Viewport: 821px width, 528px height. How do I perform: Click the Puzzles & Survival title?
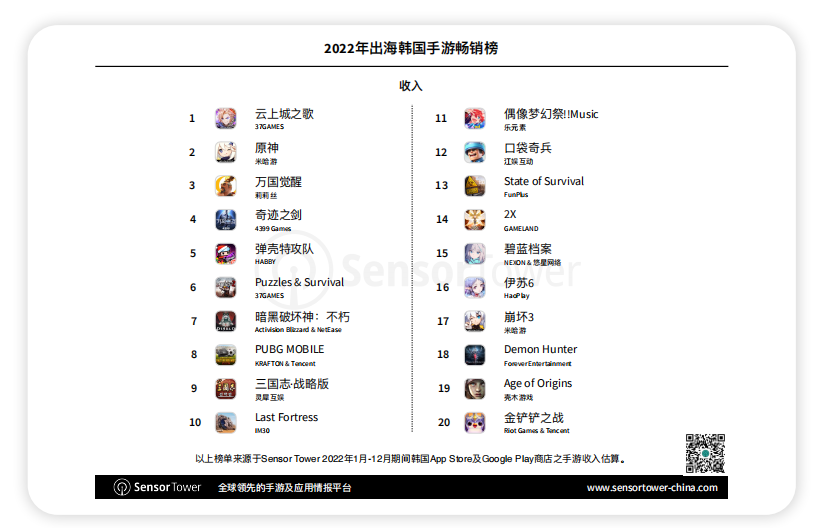click(299, 282)
